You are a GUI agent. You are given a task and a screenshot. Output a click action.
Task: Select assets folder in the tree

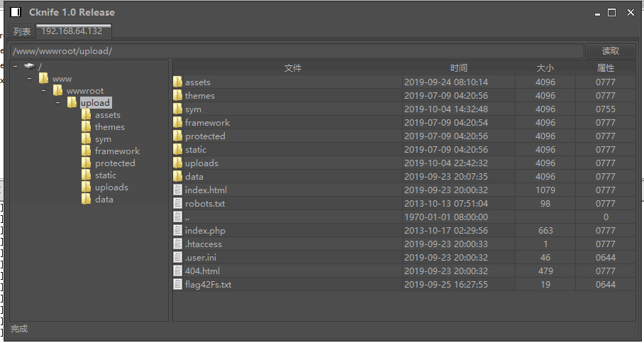[108, 115]
